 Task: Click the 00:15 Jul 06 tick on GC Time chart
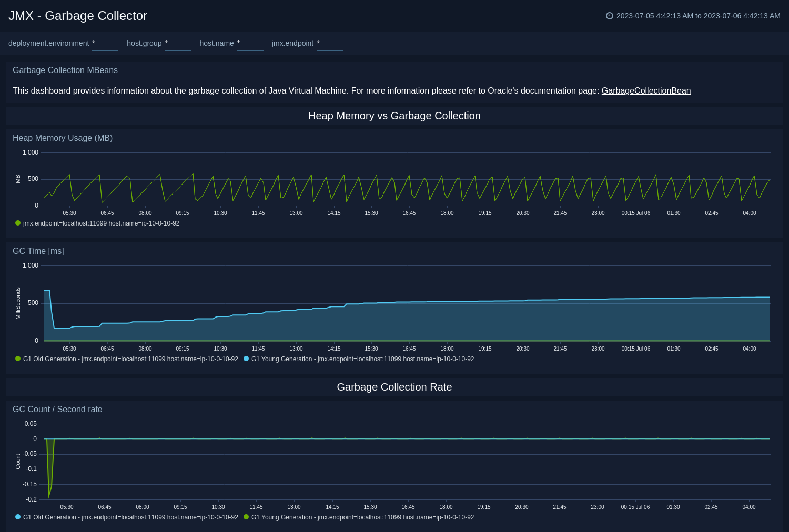[636, 349]
